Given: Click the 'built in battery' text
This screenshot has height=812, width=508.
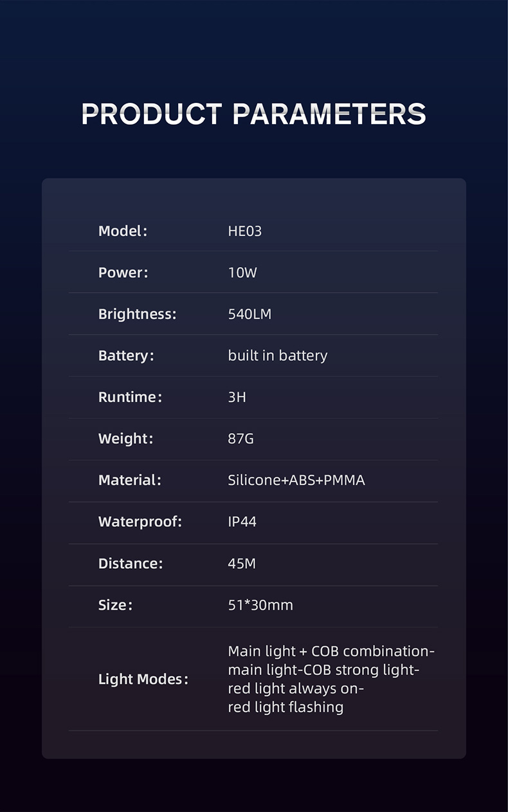Looking at the screenshot, I should pyautogui.click(x=278, y=356).
